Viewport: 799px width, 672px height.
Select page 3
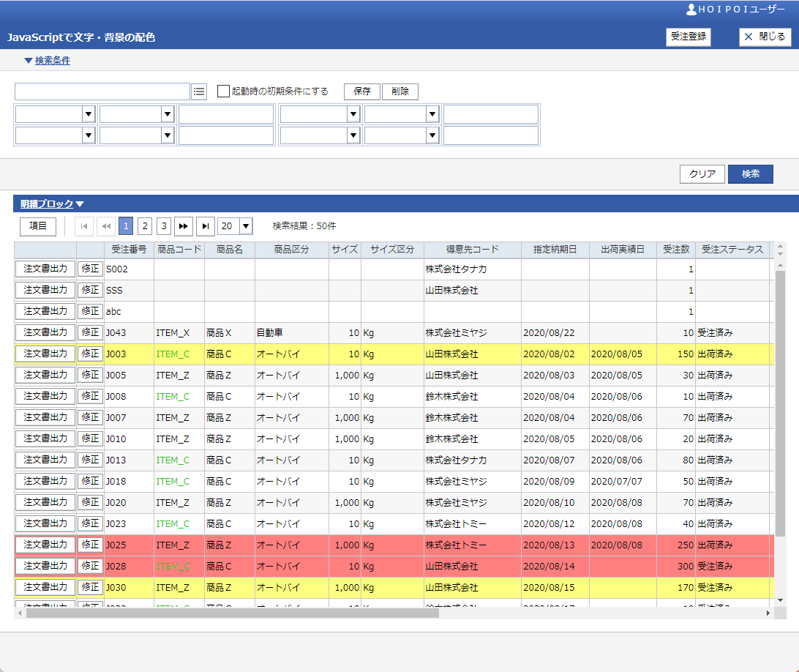click(x=164, y=226)
